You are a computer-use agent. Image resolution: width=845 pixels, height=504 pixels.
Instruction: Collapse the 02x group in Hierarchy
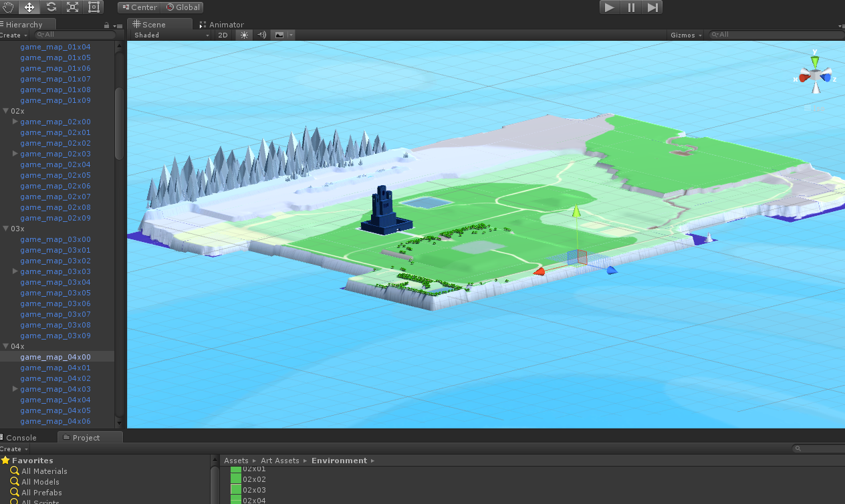6,111
